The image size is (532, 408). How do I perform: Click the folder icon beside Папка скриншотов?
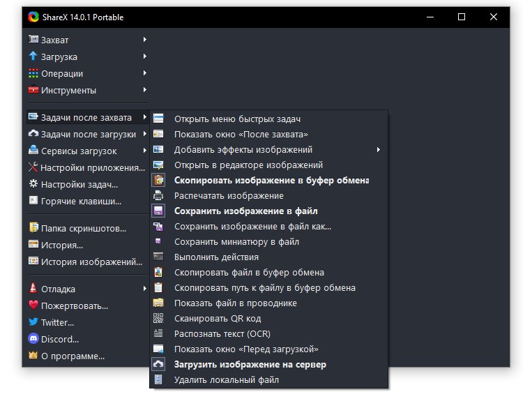[x=33, y=227]
